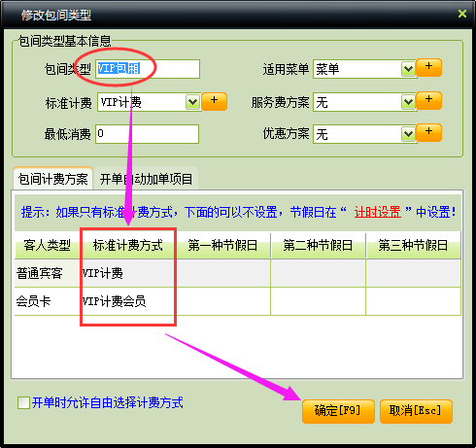Click the 第一种节假日 column header
The height and width of the screenshot is (448, 476).
pos(222,245)
